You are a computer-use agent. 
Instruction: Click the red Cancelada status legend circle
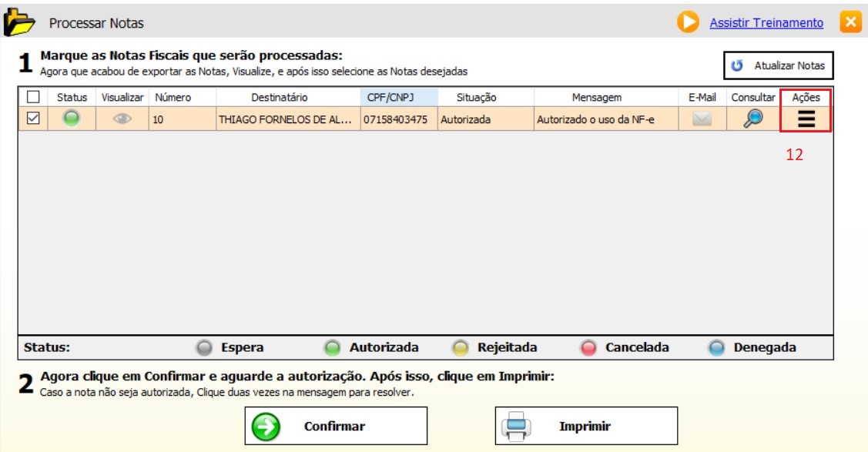[x=588, y=347]
